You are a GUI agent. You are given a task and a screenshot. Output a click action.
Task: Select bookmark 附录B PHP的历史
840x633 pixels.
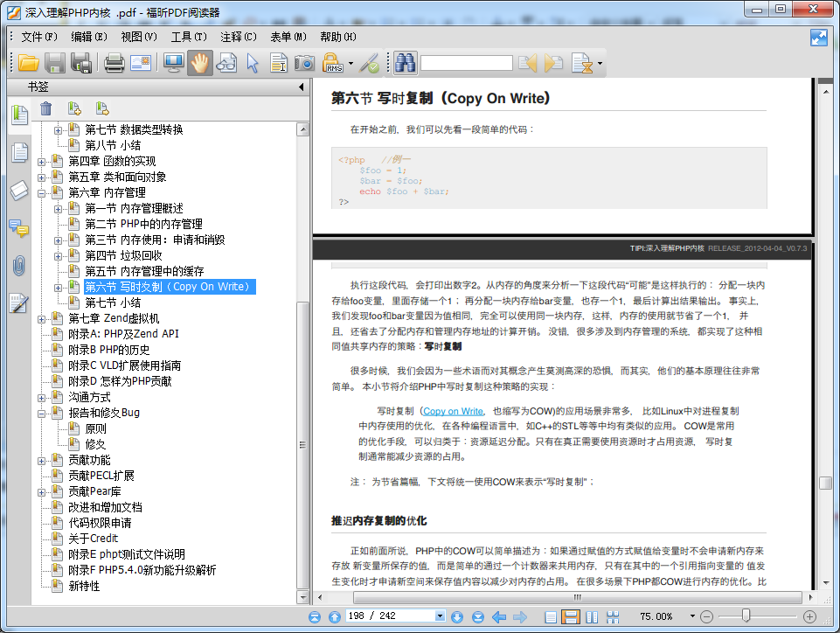tap(108, 350)
